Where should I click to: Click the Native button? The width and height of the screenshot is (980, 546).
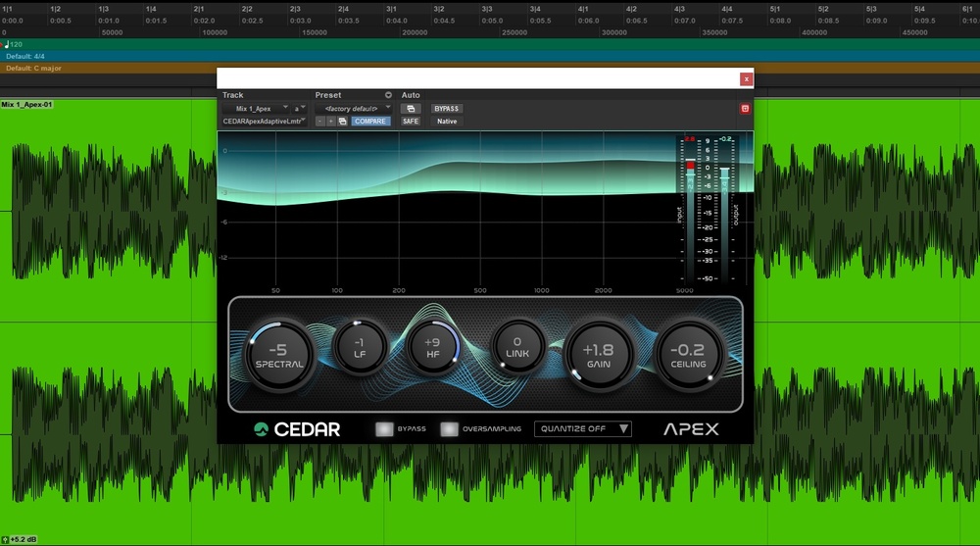click(446, 122)
